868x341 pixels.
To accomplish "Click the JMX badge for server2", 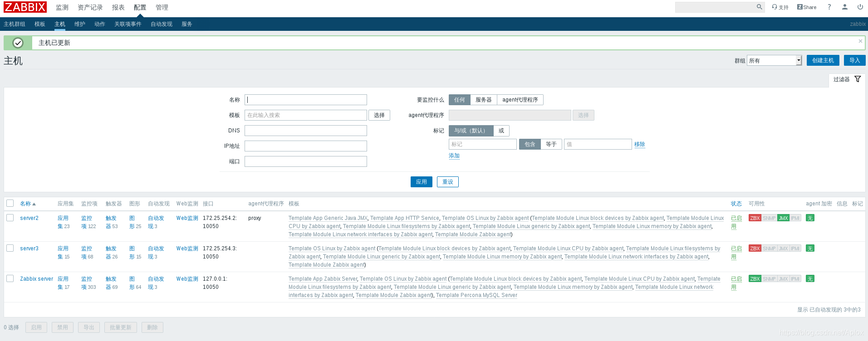I will [784, 218].
